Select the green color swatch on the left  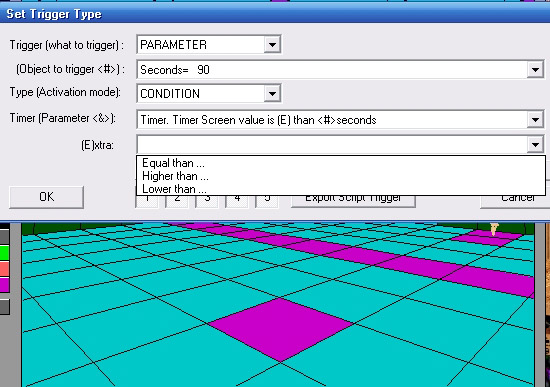[4, 253]
